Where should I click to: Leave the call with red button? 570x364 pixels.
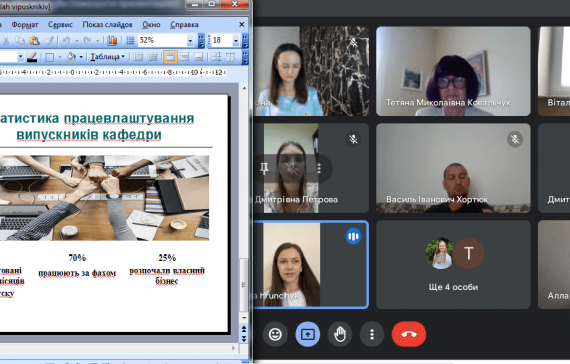409,334
